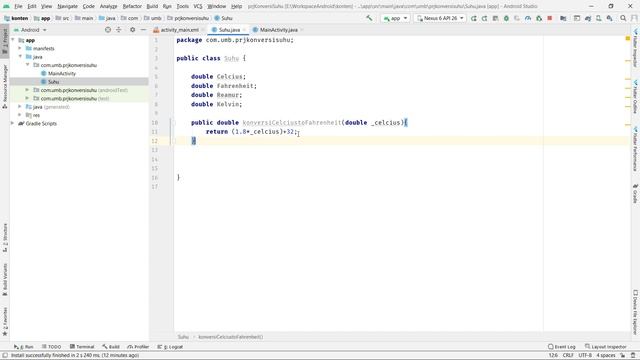640x360 pixels.
Task: Open the Run tool window button
Action: pos(24,347)
